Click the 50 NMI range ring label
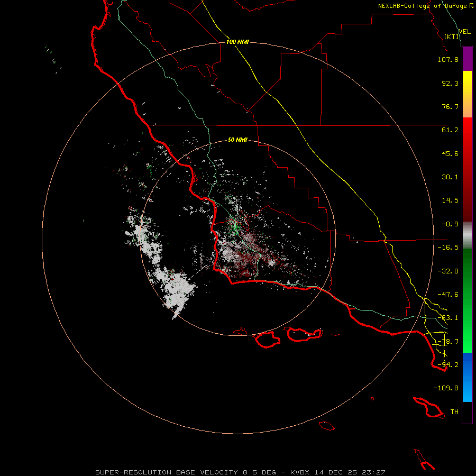Viewport: 476px width, 476px height. [237, 140]
